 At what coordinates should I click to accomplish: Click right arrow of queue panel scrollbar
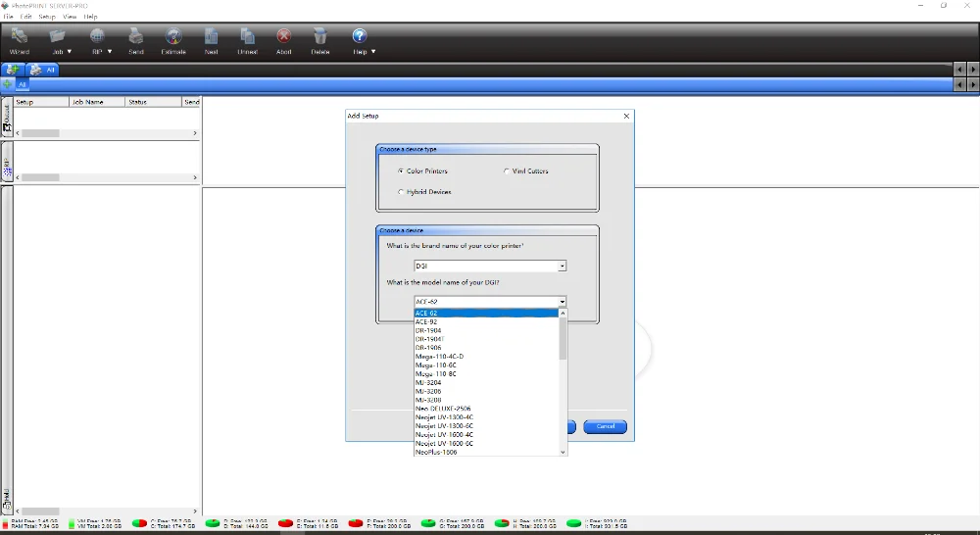tap(195, 133)
